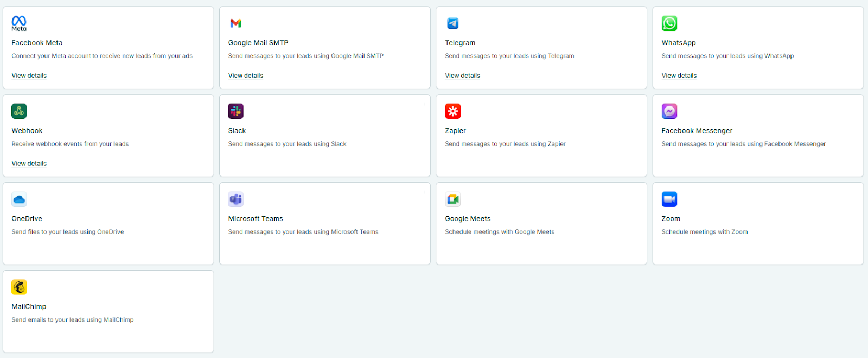
Task: Open View details for Google Mail SMTP
Action: point(246,76)
